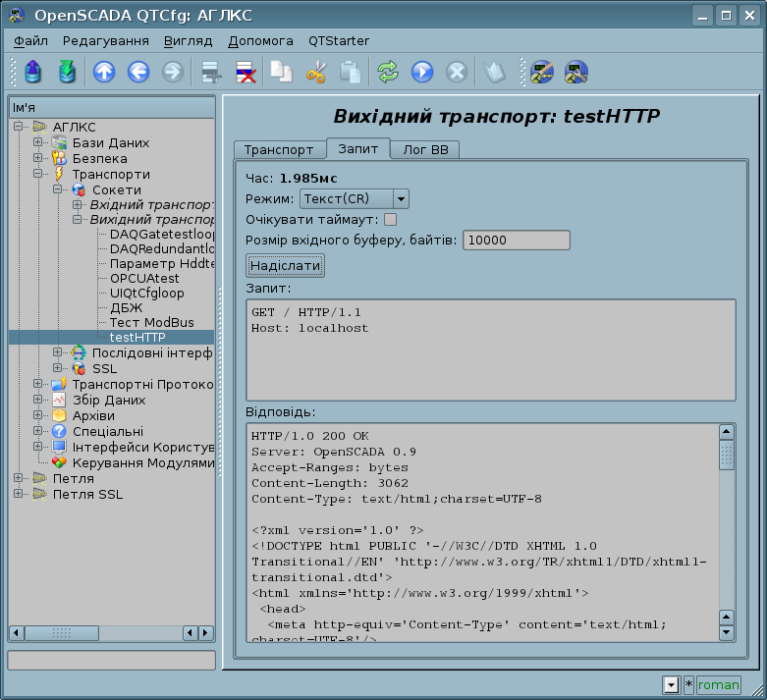Click the blue play start icon

(422, 72)
